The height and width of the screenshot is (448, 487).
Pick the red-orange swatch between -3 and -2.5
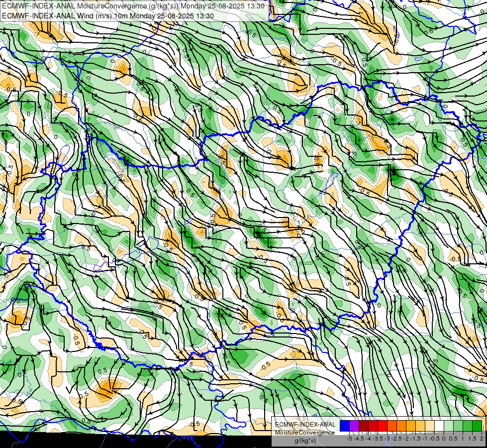pos(392,426)
